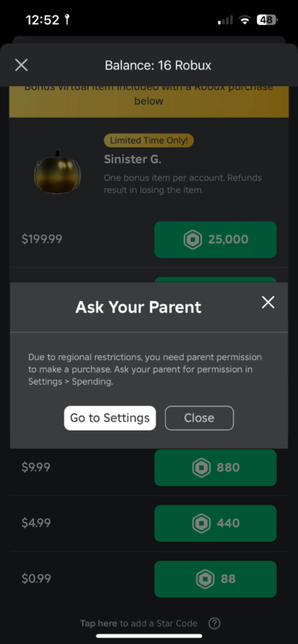Tap the battery indicator in status bar
This screenshot has width=298, height=644.
tap(267, 19)
